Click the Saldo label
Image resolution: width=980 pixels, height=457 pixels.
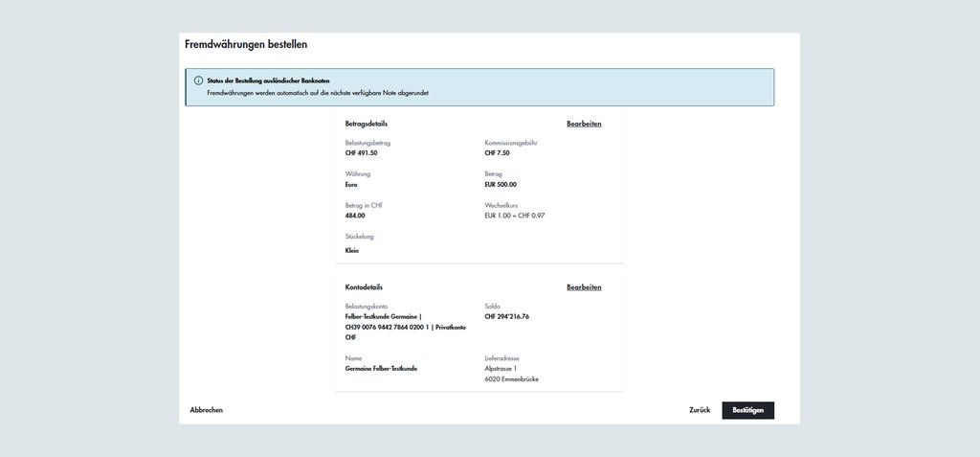(x=493, y=307)
